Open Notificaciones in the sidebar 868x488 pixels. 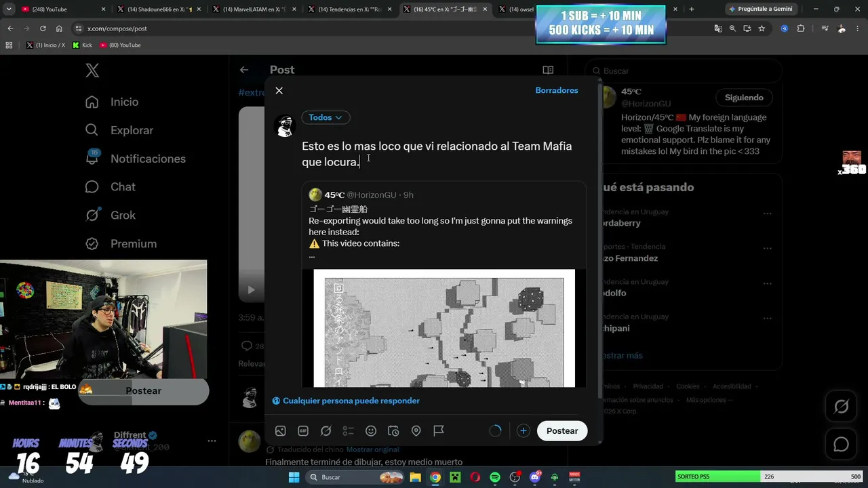(134, 159)
